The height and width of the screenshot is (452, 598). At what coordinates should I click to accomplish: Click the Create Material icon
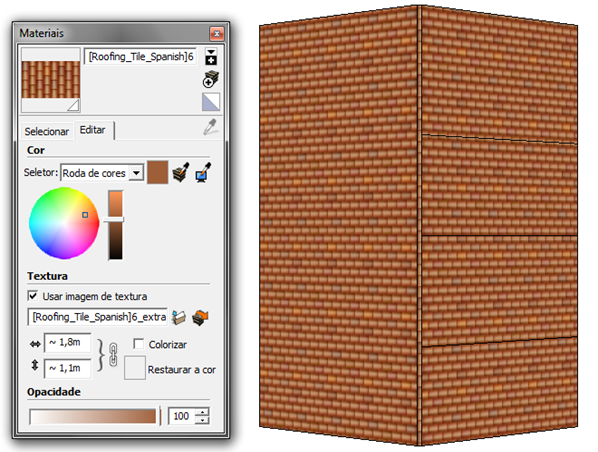[x=210, y=79]
